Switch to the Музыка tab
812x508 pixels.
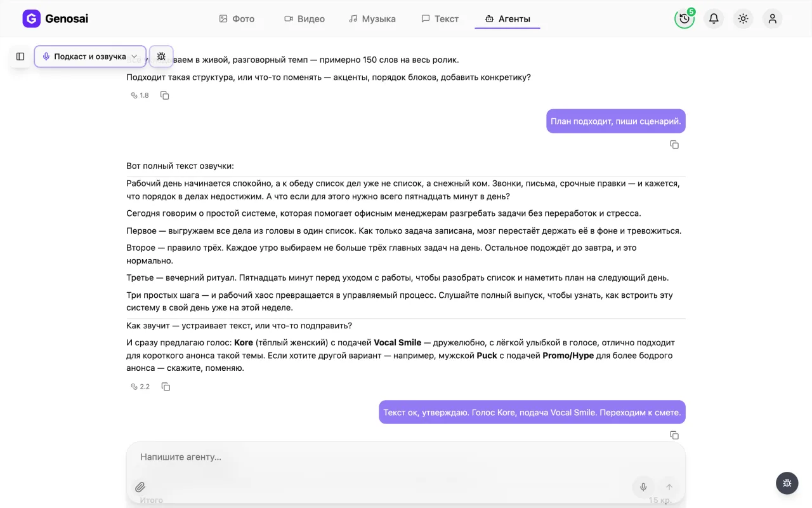372,18
